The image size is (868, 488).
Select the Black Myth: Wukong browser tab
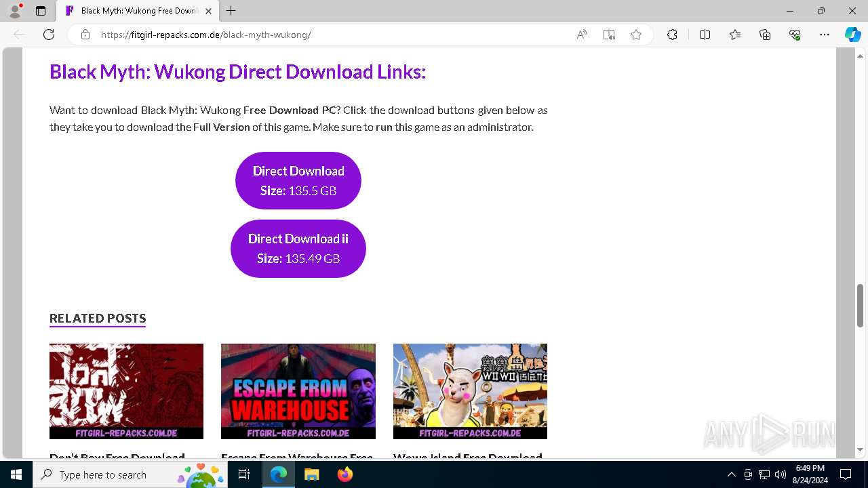click(x=138, y=11)
